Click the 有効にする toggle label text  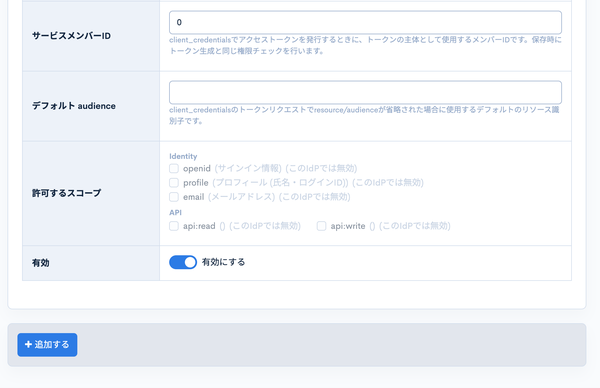point(223,262)
